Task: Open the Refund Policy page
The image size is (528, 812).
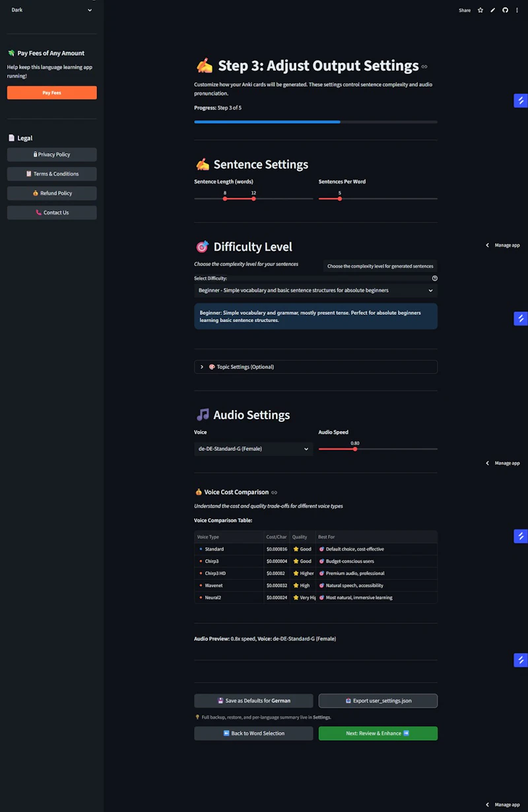Action: (51, 193)
